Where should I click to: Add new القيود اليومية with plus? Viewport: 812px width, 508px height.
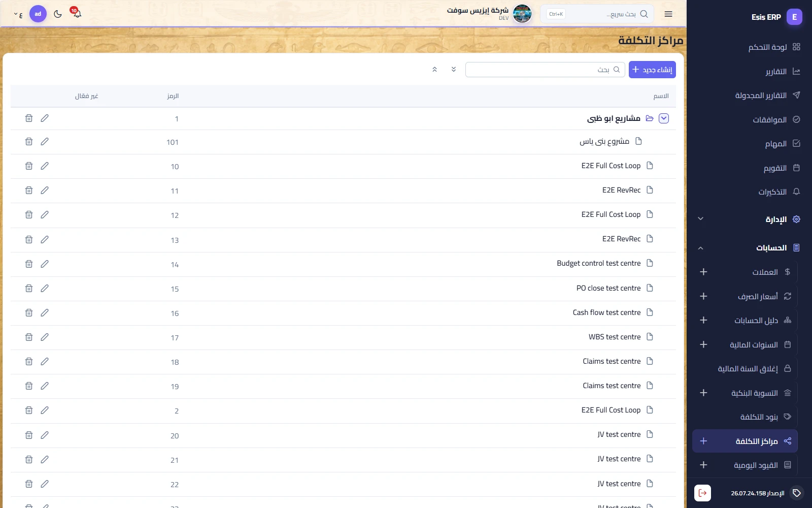tap(703, 465)
